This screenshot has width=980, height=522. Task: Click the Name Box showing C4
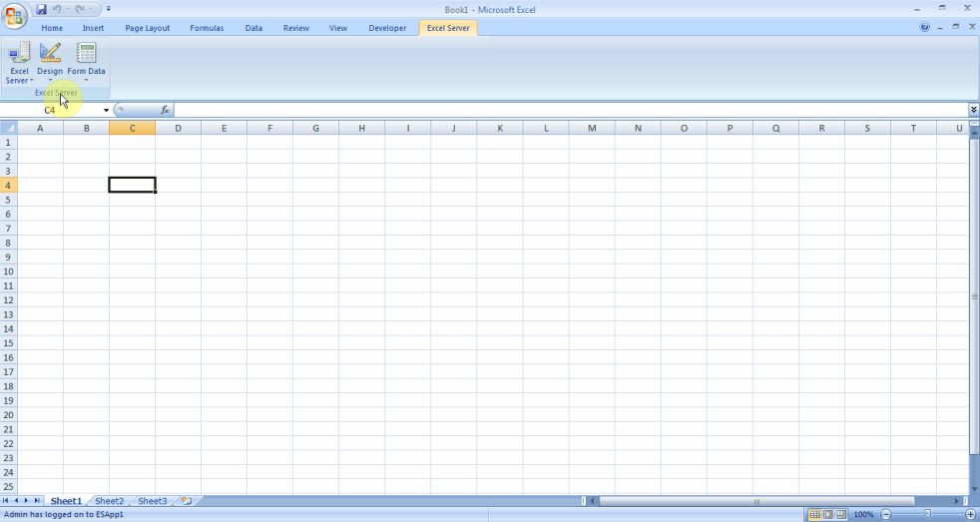(50, 110)
